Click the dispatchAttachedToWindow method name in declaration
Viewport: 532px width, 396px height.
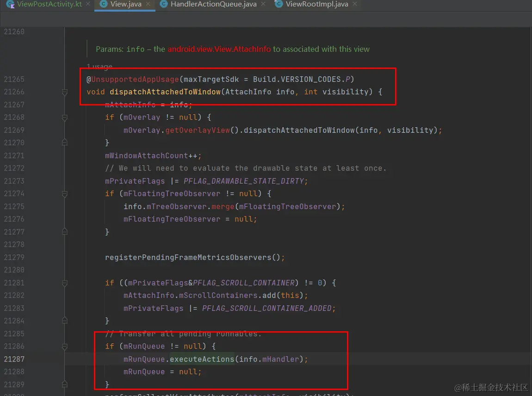165,92
